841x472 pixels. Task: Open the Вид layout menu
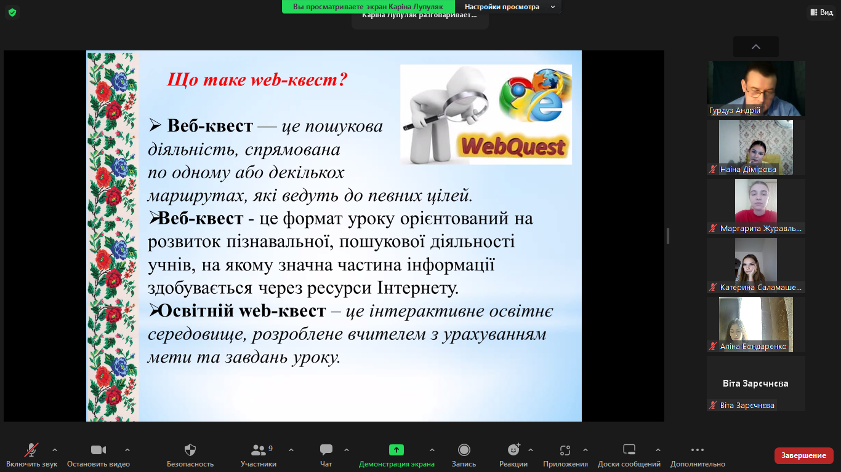820,12
